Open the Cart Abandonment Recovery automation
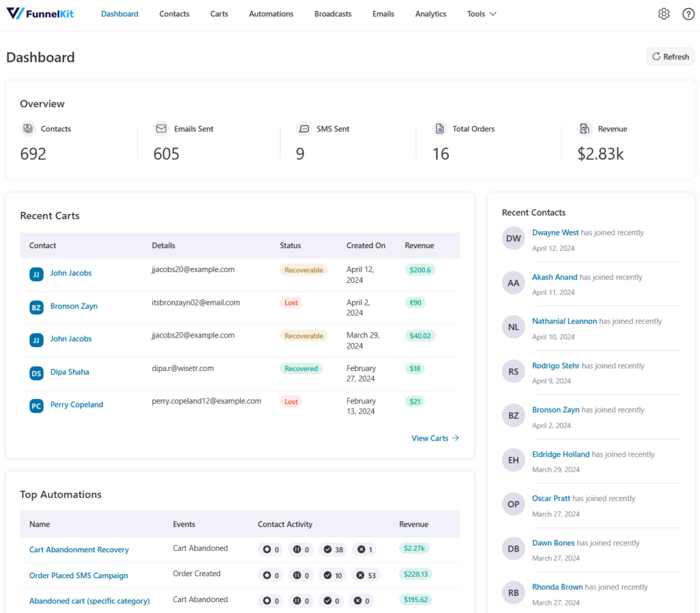This screenshot has height=613, width=700. click(79, 549)
